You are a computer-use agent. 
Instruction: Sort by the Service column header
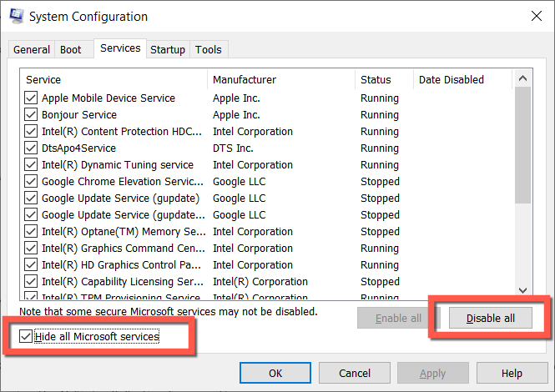tap(114, 80)
